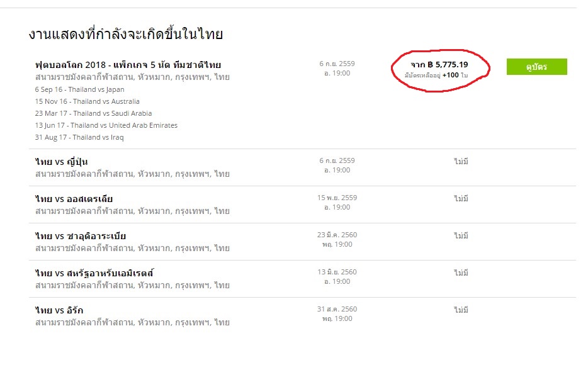Select 23 Mar 17 Thailand vs Saudi Arabia line
This screenshot has width=588, height=365.
pos(94,113)
